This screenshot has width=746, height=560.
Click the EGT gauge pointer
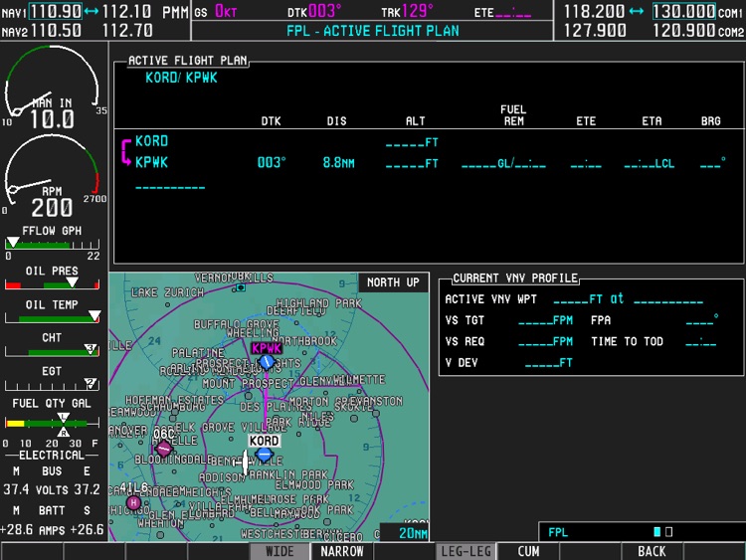[91, 383]
